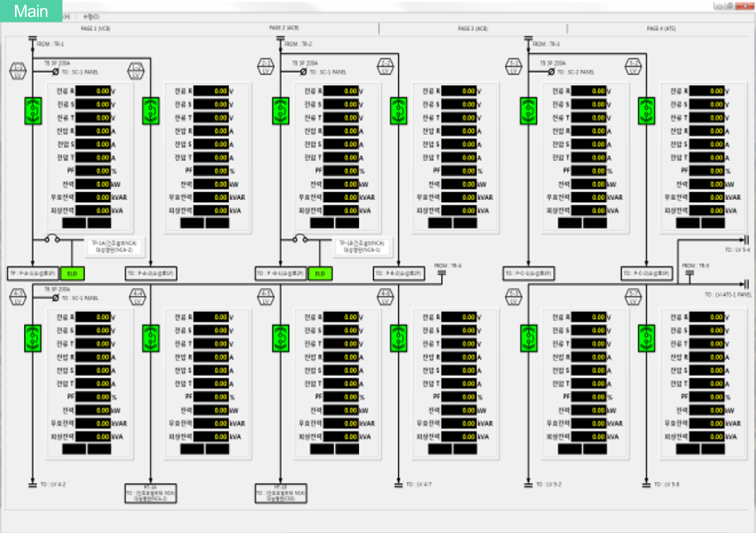The height and width of the screenshot is (533, 756).
Task: Click the FROM : TR-2 label
Action: (298, 44)
